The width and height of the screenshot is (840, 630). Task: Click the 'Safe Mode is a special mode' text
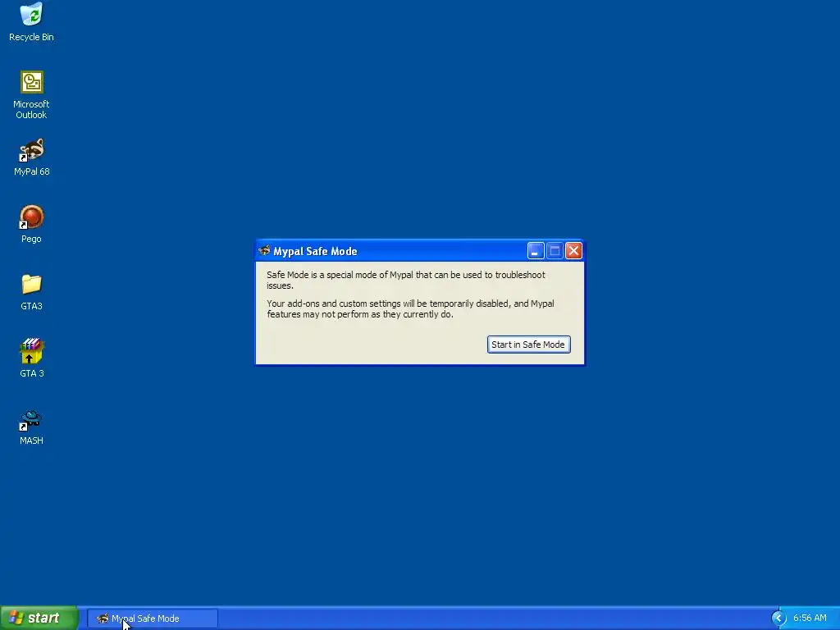point(405,281)
